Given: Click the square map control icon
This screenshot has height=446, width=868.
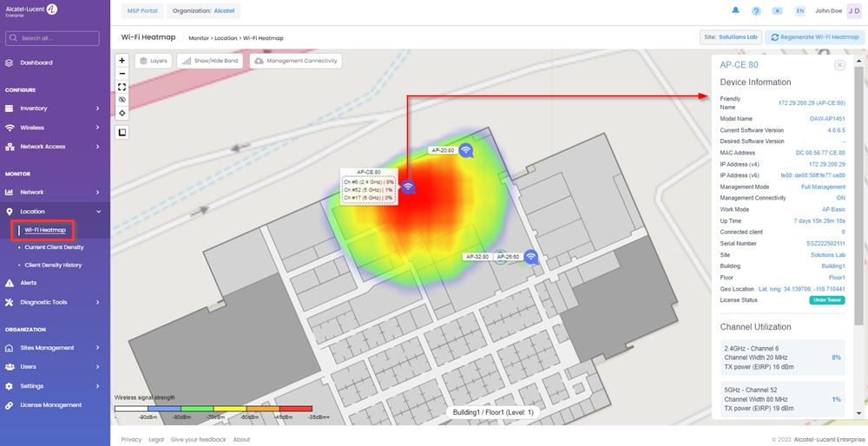Looking at the screenshot, I should click(x=122, y=132).
